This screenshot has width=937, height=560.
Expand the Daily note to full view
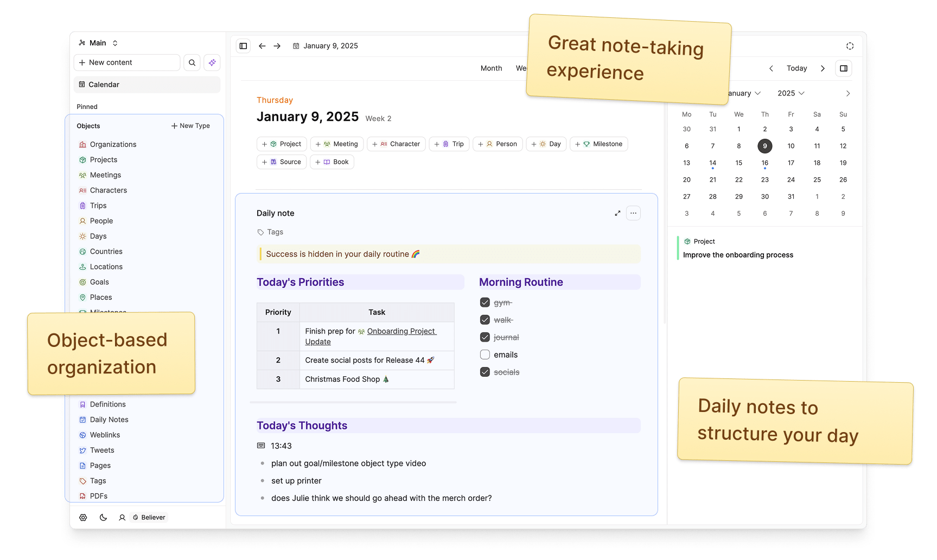click(617, 214)
